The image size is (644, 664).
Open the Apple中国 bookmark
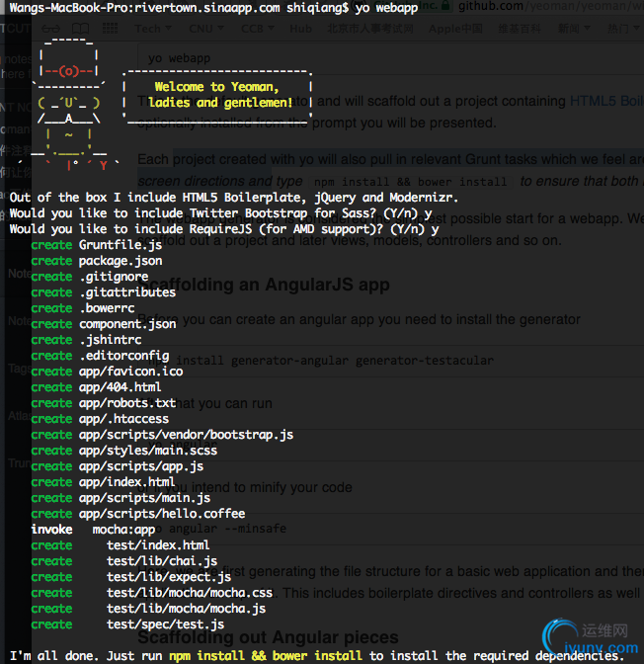pos(455,29)
